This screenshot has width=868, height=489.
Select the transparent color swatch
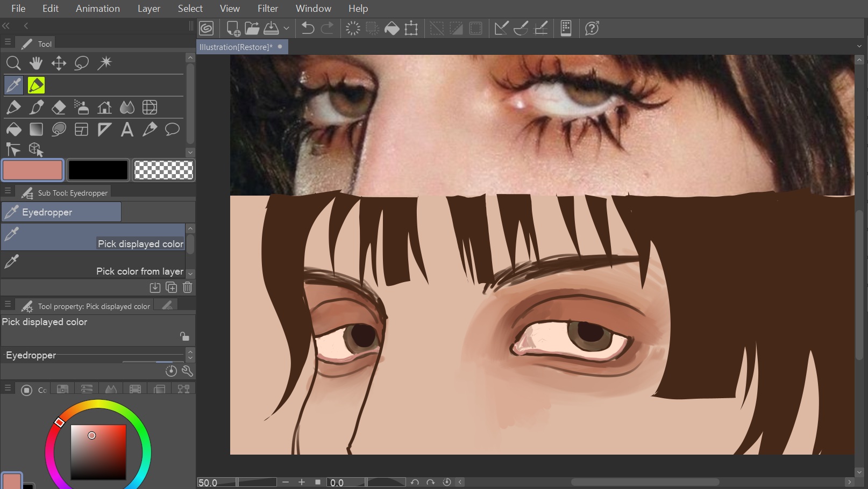163,170
